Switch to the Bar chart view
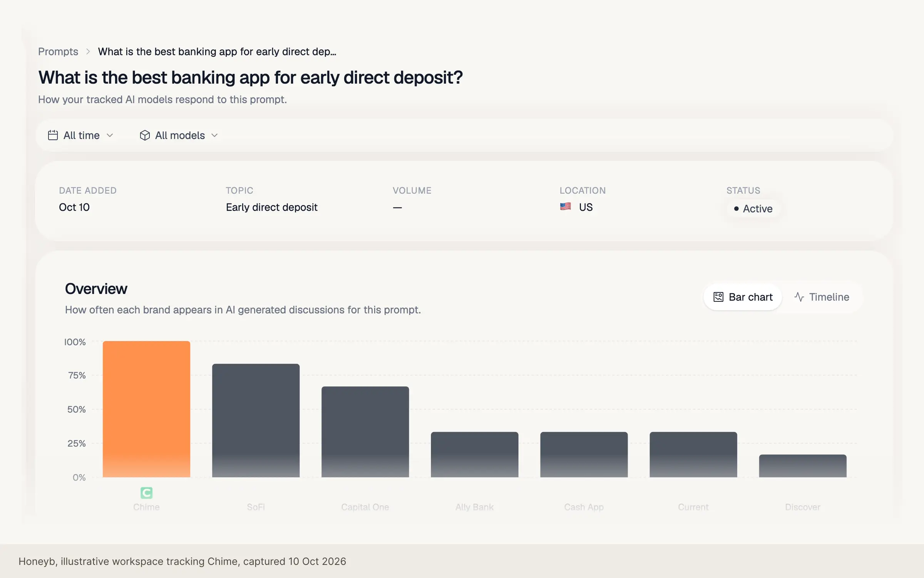This screenshot has width=924, height=578. pos(743,297)
